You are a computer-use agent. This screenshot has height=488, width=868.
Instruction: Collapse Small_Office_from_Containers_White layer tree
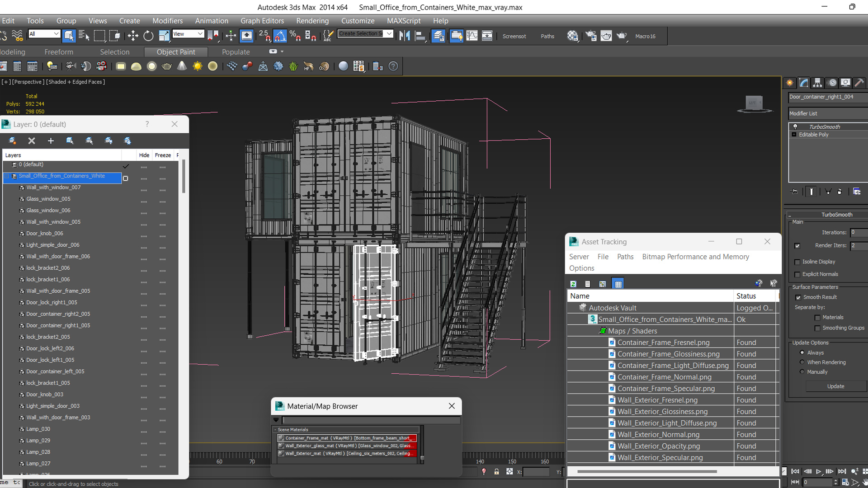point(7,176)
